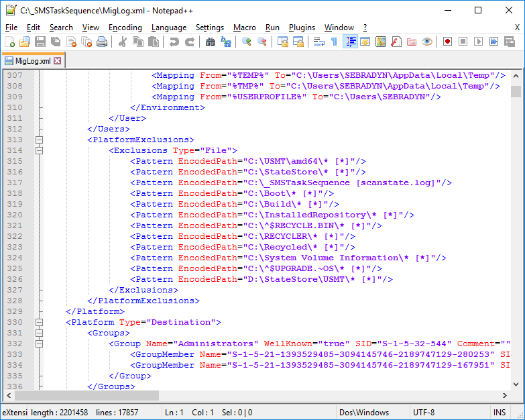Collapse the Groups fold on line 331
The image size is (525, 420).
[x=39, y=333]
